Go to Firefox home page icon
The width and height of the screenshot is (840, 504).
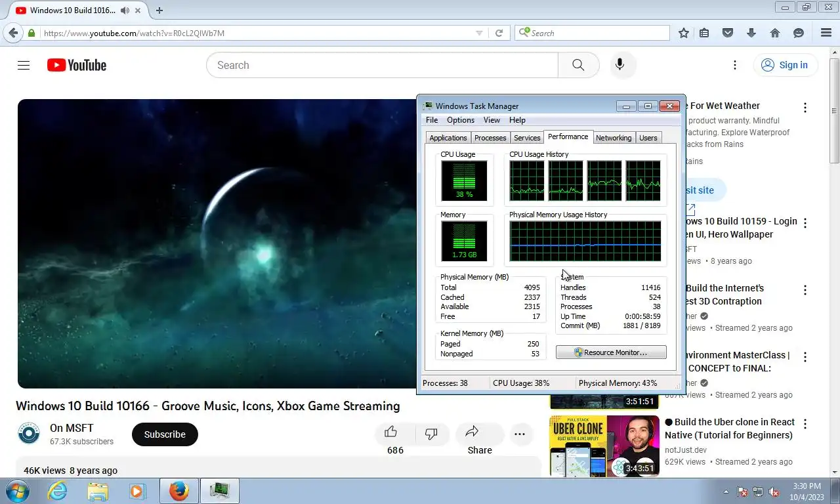tap(775, 33)
